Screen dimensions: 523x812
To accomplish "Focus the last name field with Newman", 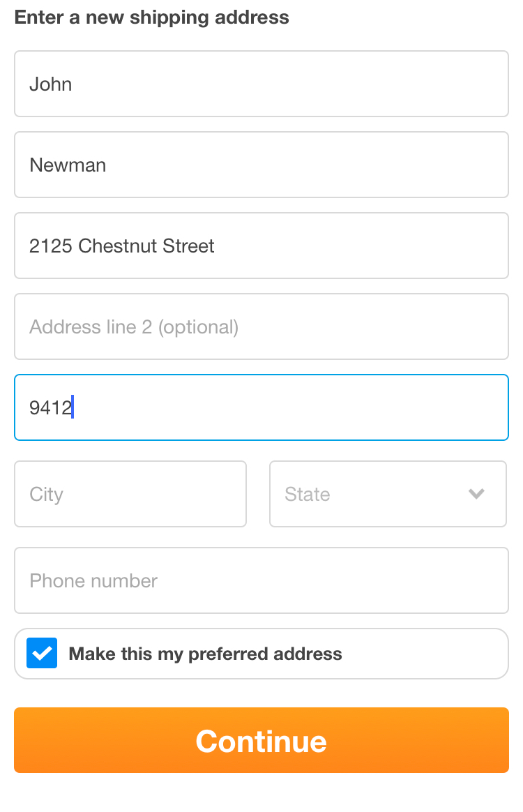I will (x=261, y=165).
